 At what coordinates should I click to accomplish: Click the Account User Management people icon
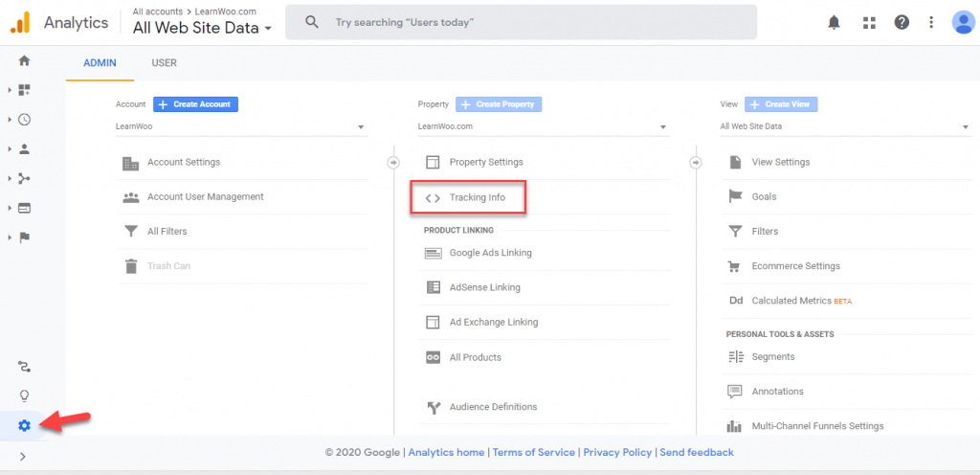(x=130, y=197)
